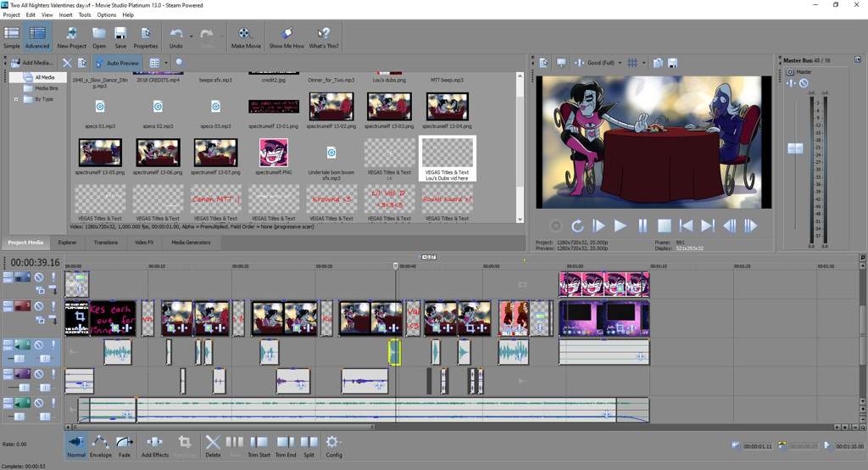Solo the purple audio track

53,374
